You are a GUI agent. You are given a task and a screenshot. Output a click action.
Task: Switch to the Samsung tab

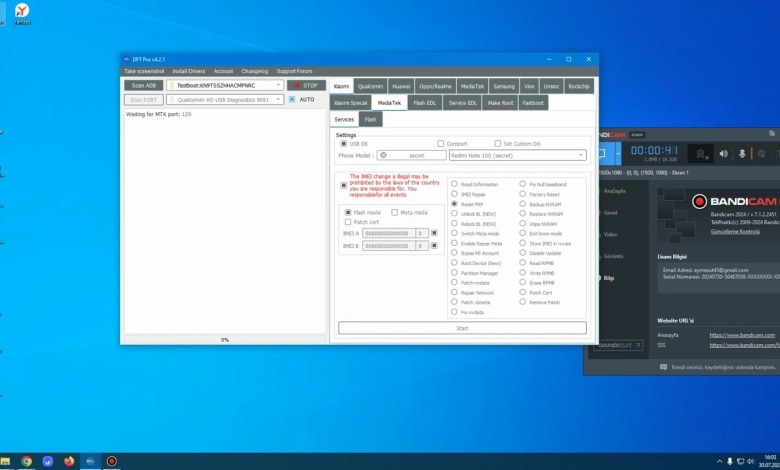504,86
